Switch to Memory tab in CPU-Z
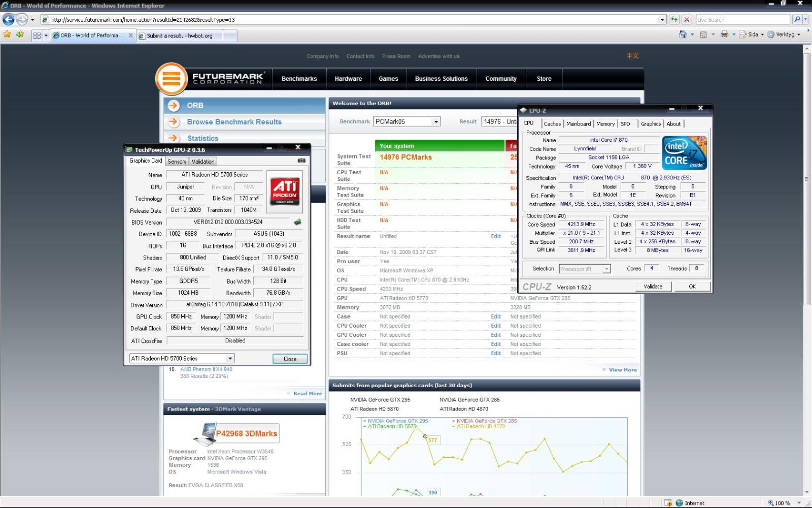This screenshot has width=812, height=508. (605, 124)
